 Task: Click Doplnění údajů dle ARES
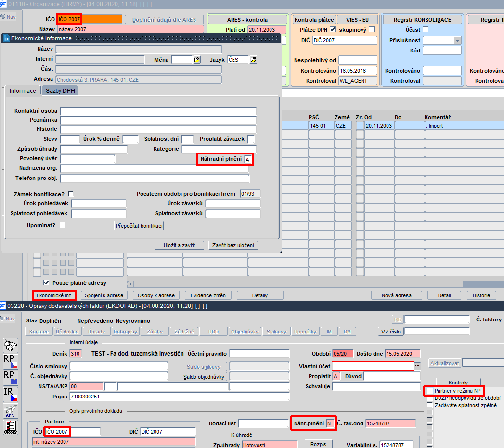164,20
